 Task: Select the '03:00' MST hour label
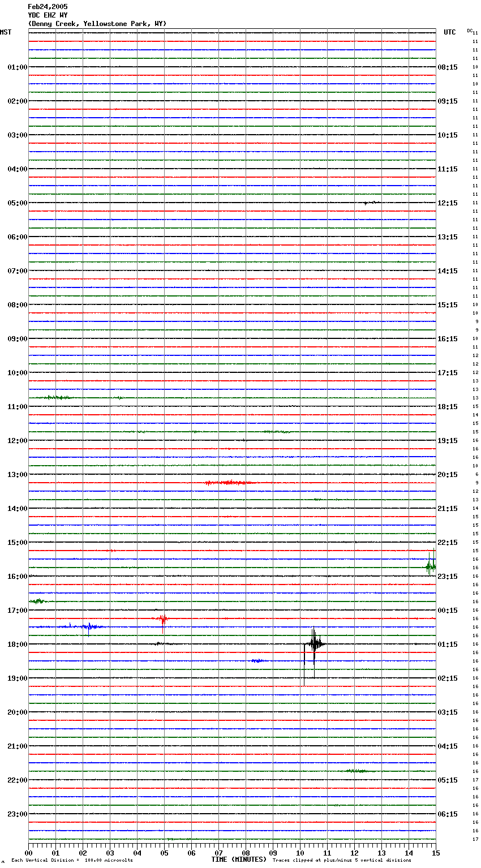point(18,135)
